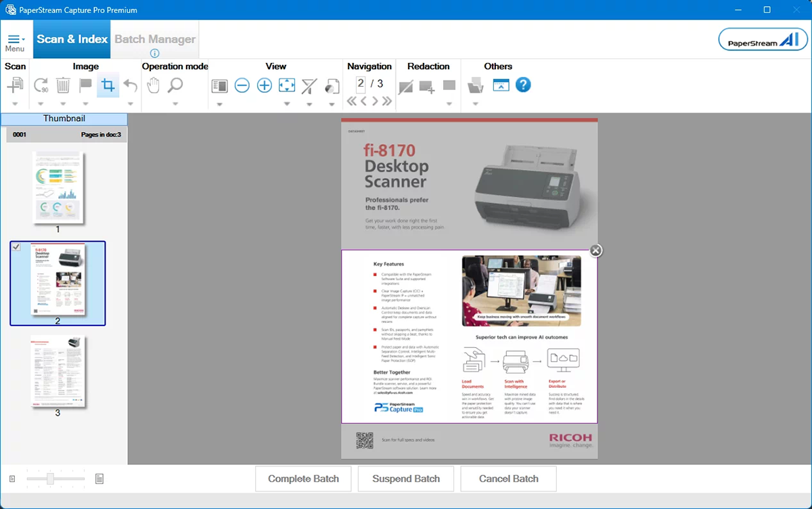Go to the next page
This screenshot has width=812, height=509.
[x=376, y=102]
